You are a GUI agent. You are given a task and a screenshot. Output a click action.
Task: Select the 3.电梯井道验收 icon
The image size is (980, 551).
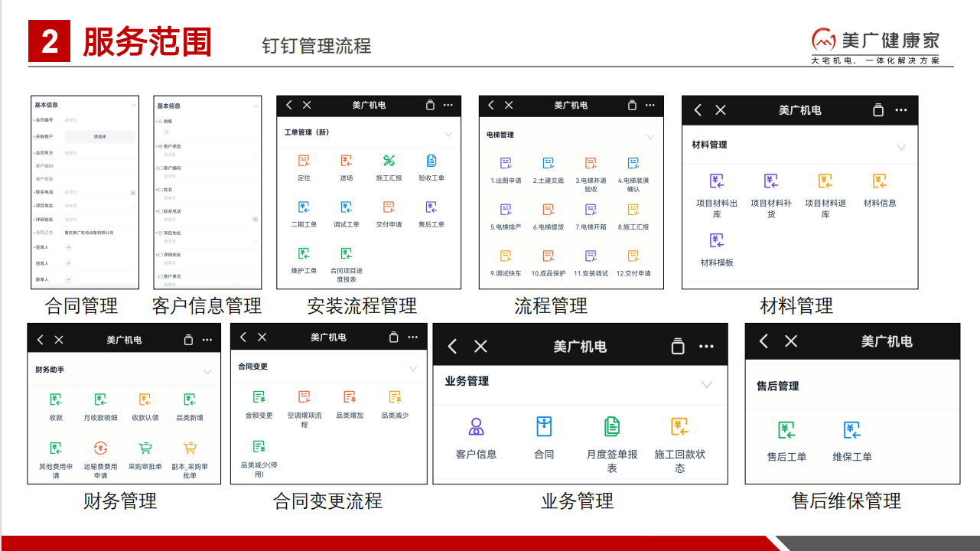[591, 163]
